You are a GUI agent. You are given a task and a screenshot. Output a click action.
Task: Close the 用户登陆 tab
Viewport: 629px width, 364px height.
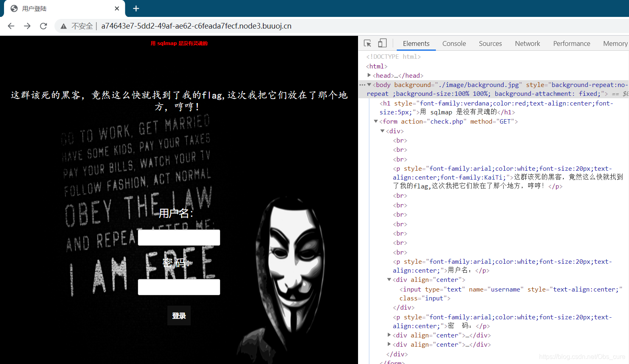click(117, 8)
